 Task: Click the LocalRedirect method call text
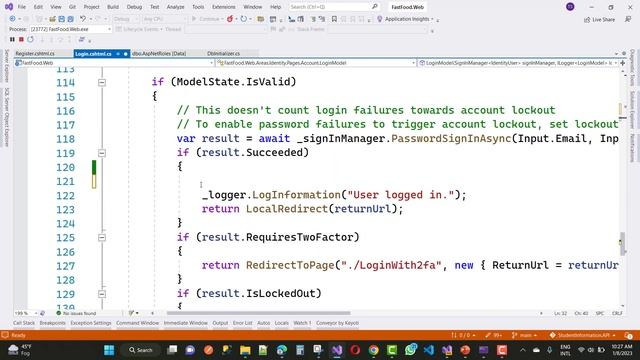(x=287, y=209)
